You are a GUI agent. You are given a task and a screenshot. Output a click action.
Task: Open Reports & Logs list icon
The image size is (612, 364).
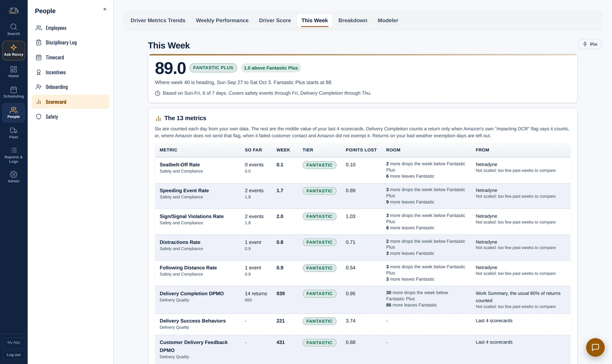coord(13,150)
